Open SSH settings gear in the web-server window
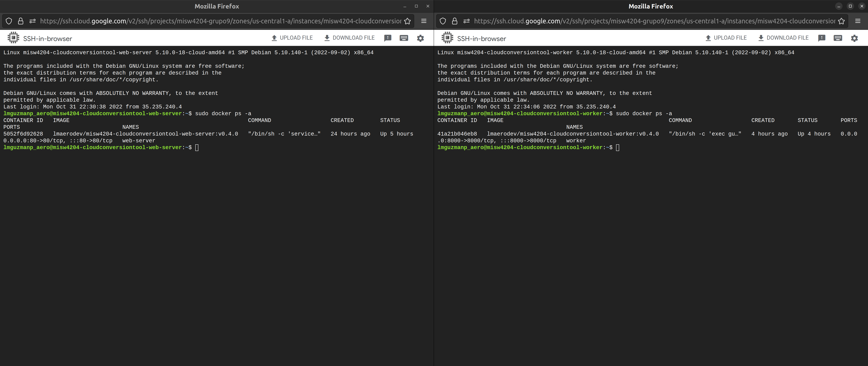Screen dimensions: 868x366 point(420,38)
